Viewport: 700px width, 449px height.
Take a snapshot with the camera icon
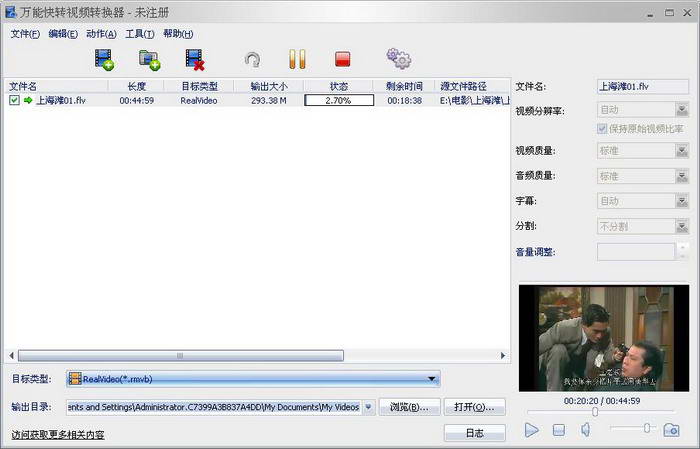pyautogui.click(x=671, y=430)
